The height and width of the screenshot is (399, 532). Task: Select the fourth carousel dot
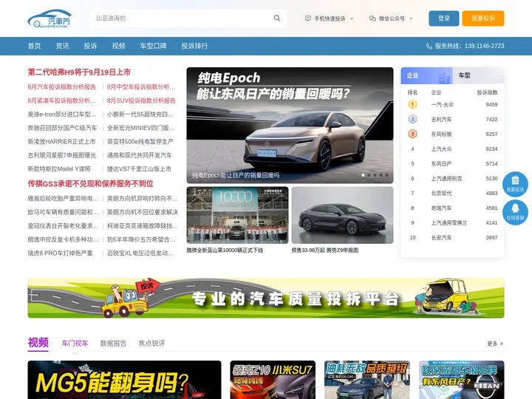click(x=381, y=175)
